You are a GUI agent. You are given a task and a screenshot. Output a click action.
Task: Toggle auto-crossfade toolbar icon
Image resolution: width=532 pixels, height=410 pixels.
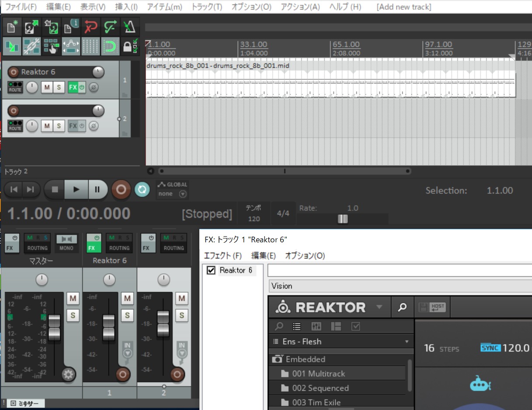coord(12,46)
